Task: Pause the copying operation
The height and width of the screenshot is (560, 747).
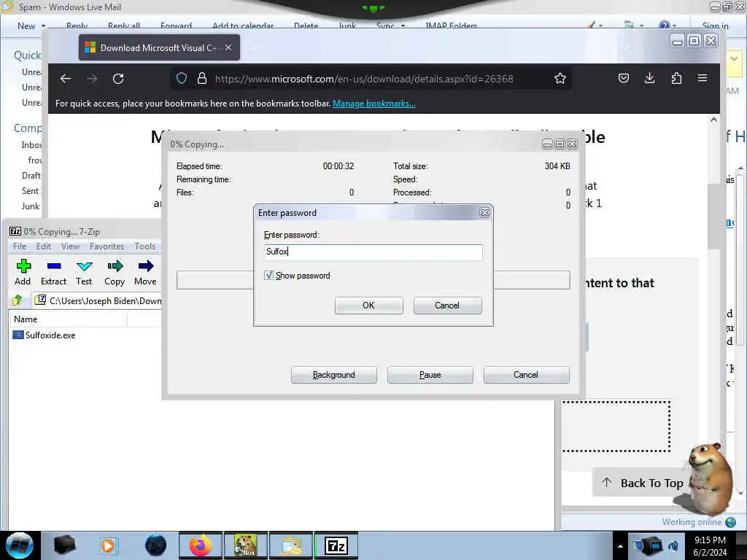Action: pos(430,375)
